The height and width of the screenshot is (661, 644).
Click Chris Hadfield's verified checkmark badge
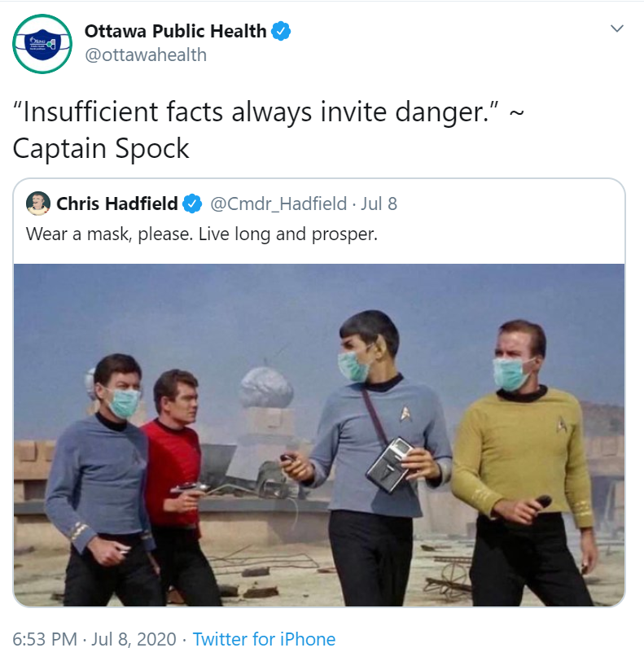(192, 204)
